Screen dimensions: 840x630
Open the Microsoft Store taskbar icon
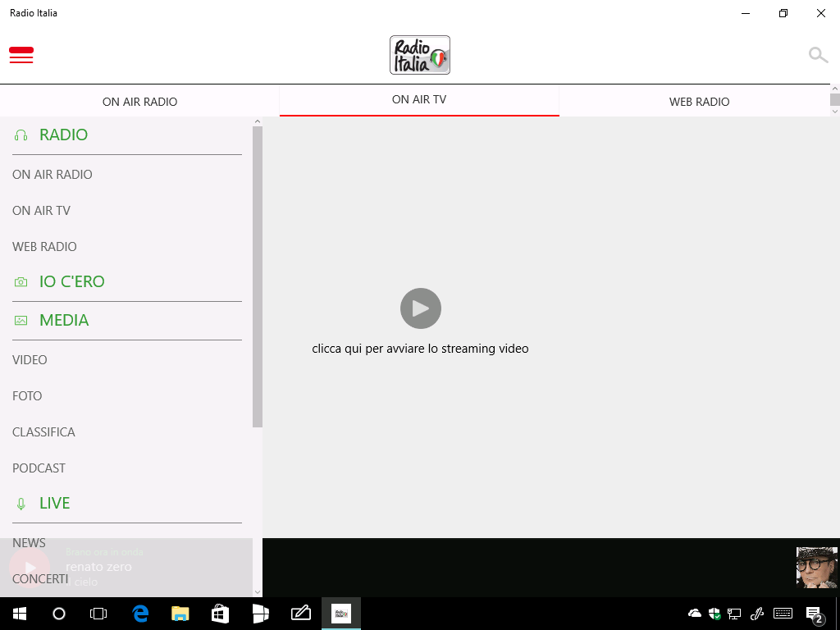(x=220, y=614)
